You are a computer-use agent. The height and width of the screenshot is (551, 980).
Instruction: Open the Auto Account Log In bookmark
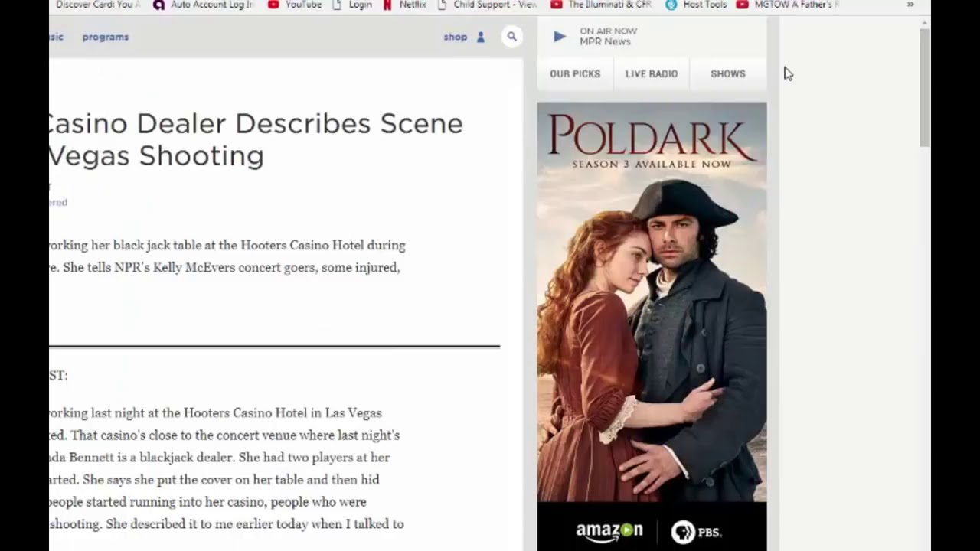(204, 5)
